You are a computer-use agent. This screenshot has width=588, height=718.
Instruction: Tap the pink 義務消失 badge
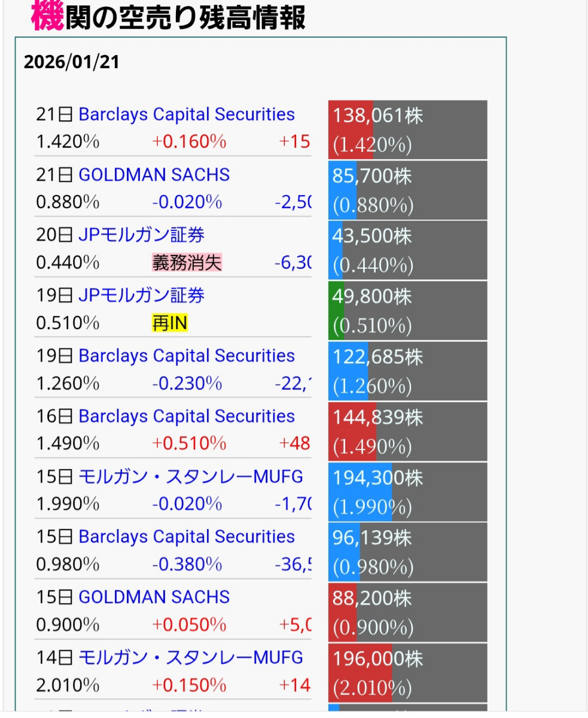[x=187, y=263]
